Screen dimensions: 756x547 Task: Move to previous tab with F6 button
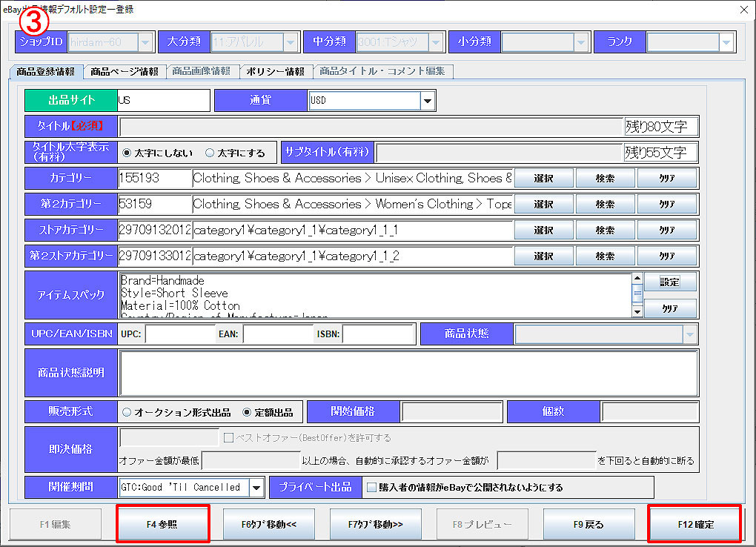[x=268, y=524]
